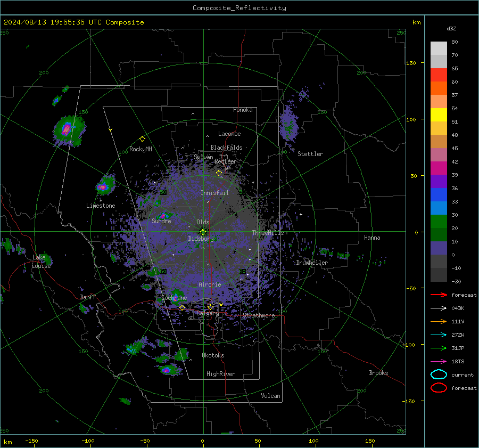The width and height of the screenshot is (479, 448).
Task: Click the storm cell northwest of Stettler
Action: [x=288, y=124]
